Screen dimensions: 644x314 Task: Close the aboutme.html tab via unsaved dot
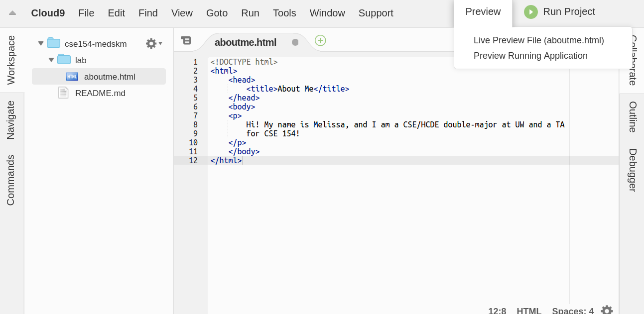coord(295,42)
